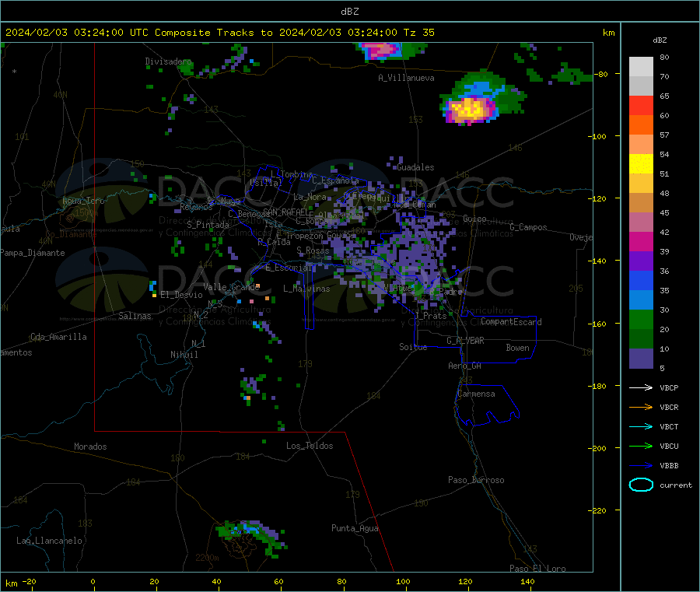Click the cyan 'current' ellipse symbol
The height and width of the screenshot is (592, 700).
641,485
